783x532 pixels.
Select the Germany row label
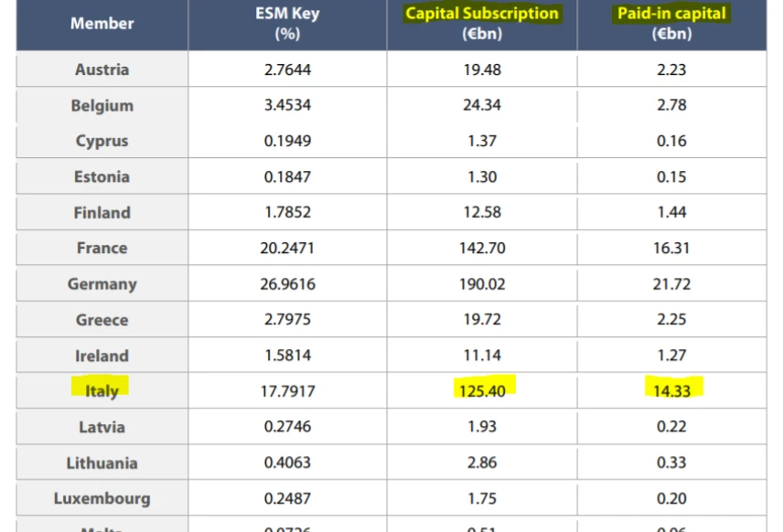click(102, 284)
